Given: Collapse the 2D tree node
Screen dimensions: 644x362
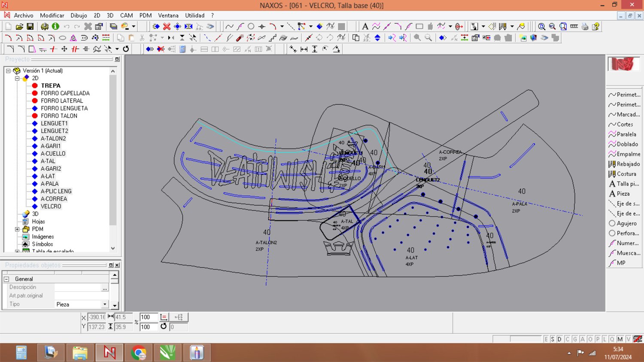Looking at the screenshot, I should pyautogui.click(x=17, y=78).
